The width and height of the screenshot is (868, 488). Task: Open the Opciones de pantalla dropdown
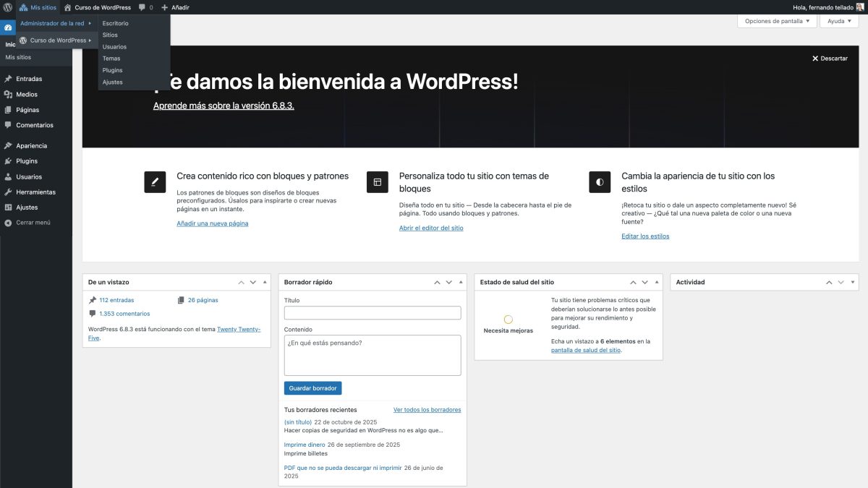(x=776, y=21)
